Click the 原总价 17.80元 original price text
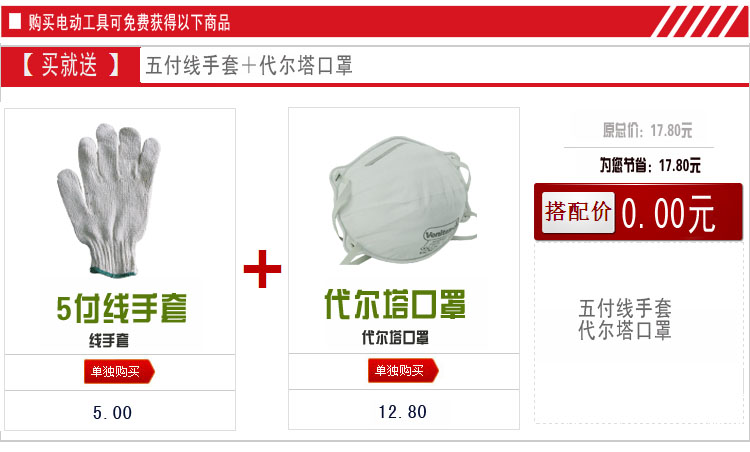This screenshot has width=750, height=452. [x=647, y=130]
